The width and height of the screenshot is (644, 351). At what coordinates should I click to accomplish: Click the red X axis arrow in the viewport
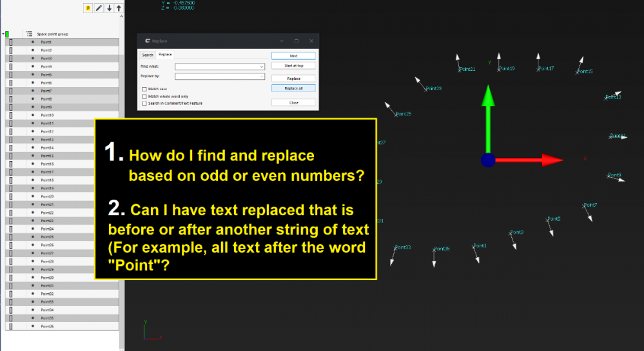pos(530,160)
